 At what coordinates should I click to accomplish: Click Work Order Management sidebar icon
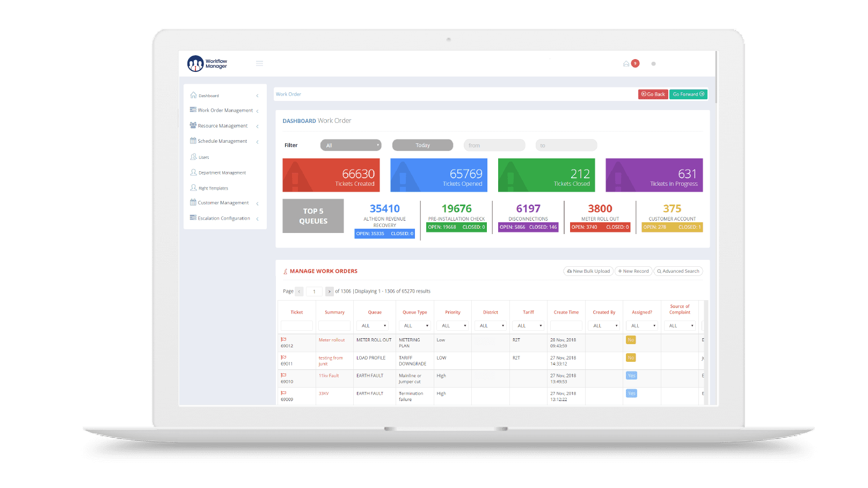click(193, 110)
